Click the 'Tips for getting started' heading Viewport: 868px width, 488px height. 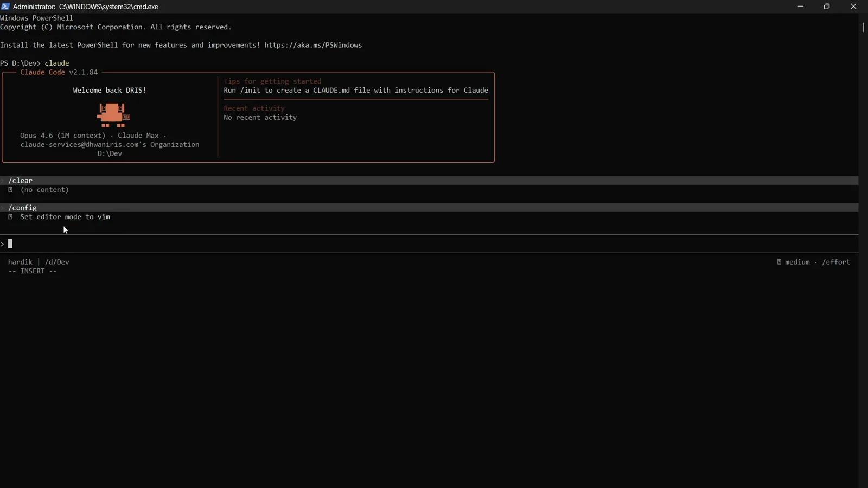click(272, 81)
